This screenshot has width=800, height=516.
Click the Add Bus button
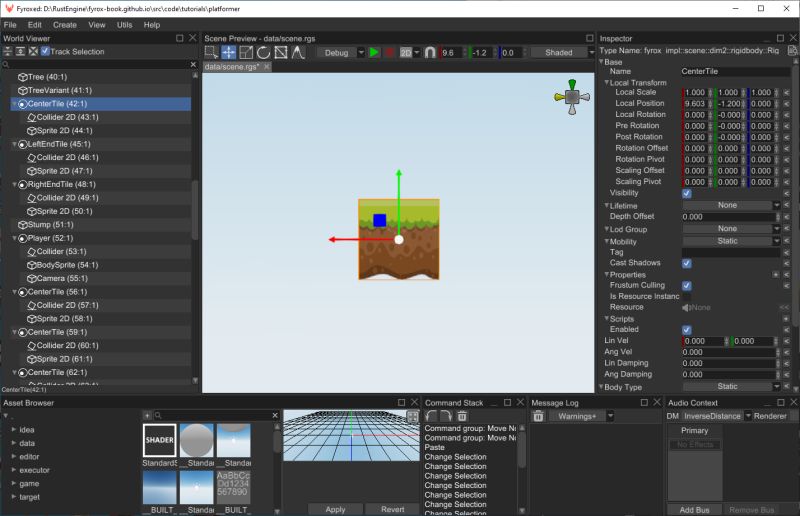pos(694,509)
